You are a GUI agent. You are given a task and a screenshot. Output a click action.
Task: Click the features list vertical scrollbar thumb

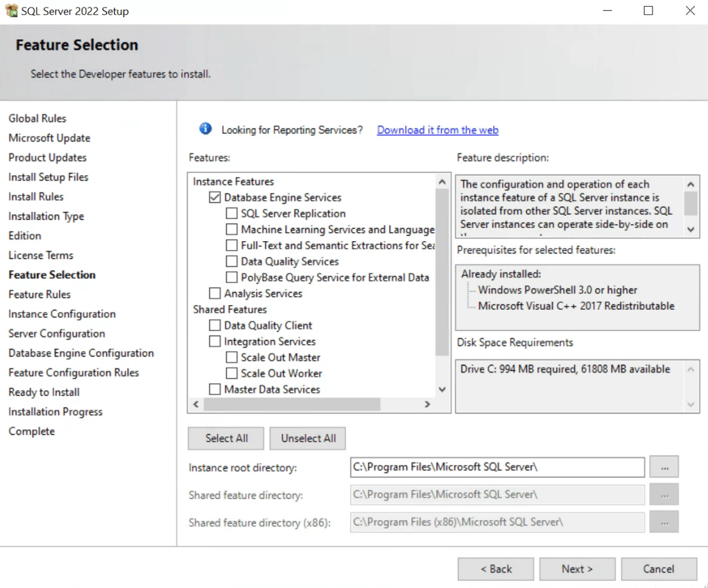442,272
